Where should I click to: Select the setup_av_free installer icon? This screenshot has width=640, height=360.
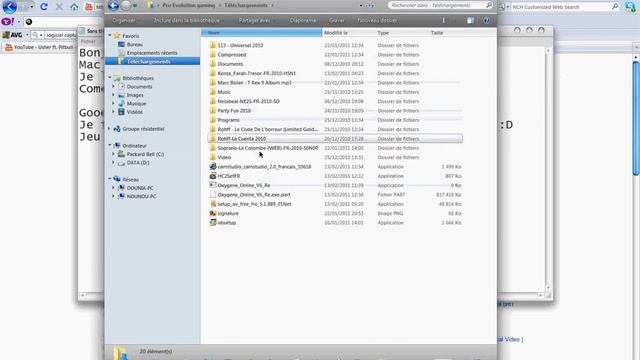point(213,204)
